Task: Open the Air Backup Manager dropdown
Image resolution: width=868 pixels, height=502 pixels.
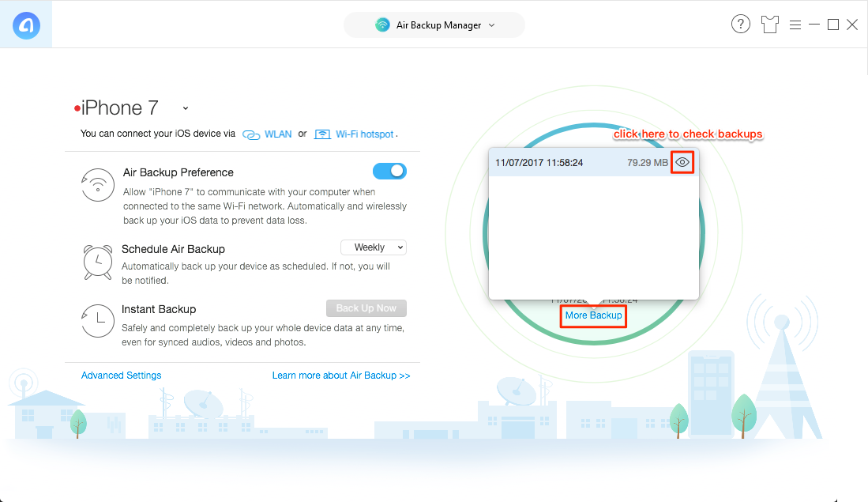Action: point(434,25)
